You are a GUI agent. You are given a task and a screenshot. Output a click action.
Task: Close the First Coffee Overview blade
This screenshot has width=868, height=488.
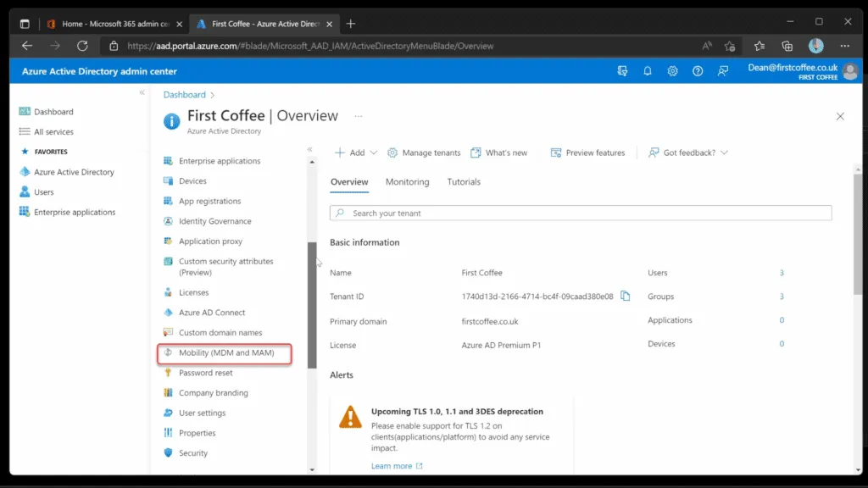pos(840,116)
